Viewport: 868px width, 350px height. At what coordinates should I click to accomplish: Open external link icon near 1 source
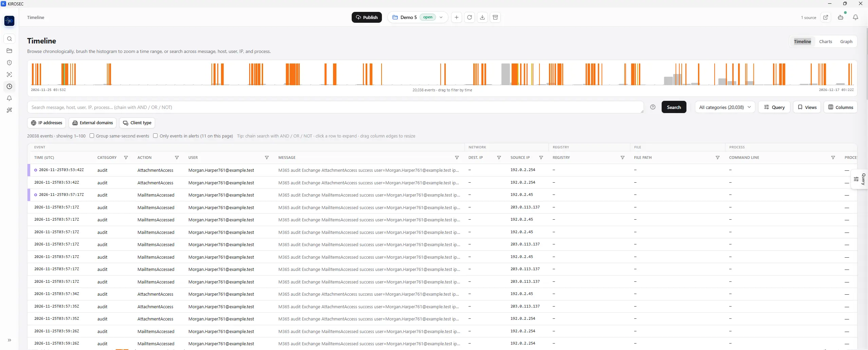[x=826, y=17]
